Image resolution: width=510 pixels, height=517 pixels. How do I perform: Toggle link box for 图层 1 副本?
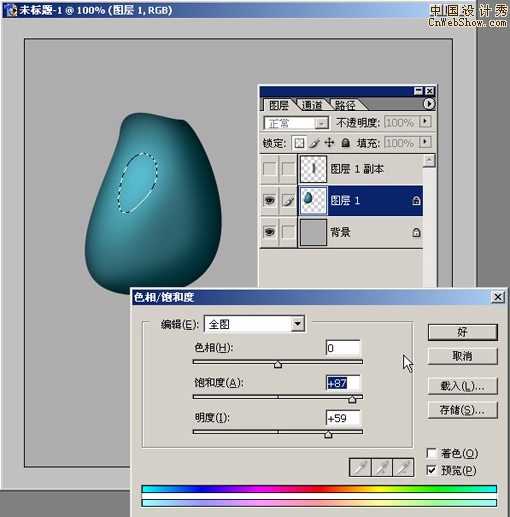[x=288, y=169]
